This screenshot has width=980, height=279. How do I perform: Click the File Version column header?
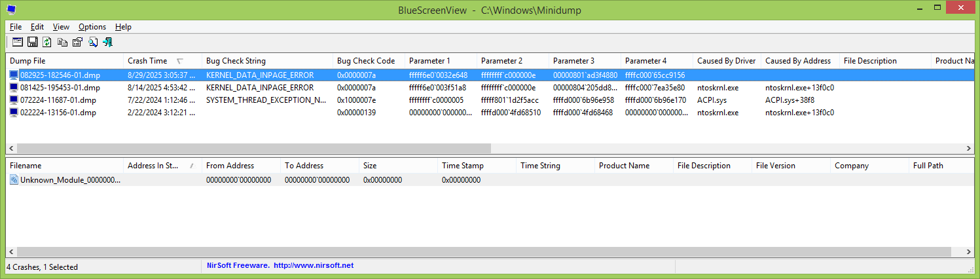point(791,166)
